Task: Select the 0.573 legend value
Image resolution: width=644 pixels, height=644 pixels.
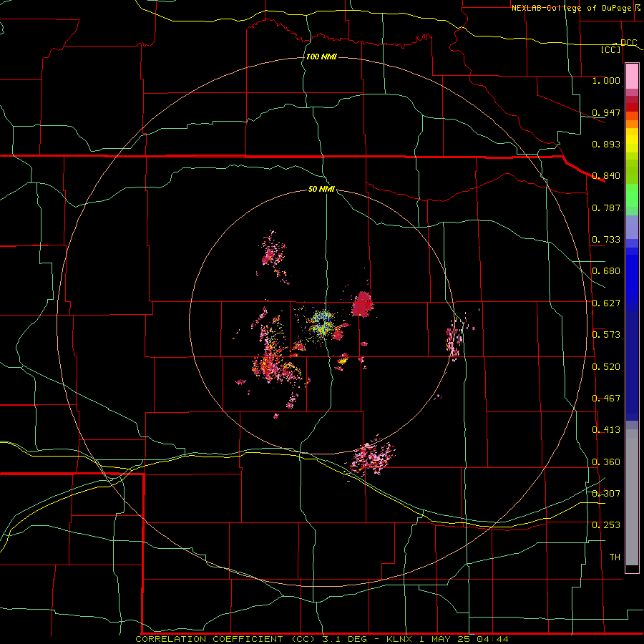Action: [x=606, y=335]
